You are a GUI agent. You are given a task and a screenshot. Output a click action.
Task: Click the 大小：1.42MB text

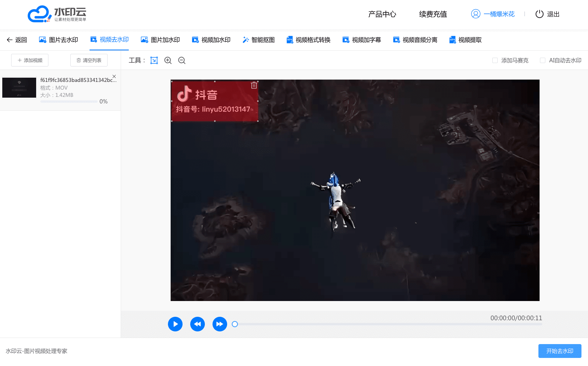[57, 95]
